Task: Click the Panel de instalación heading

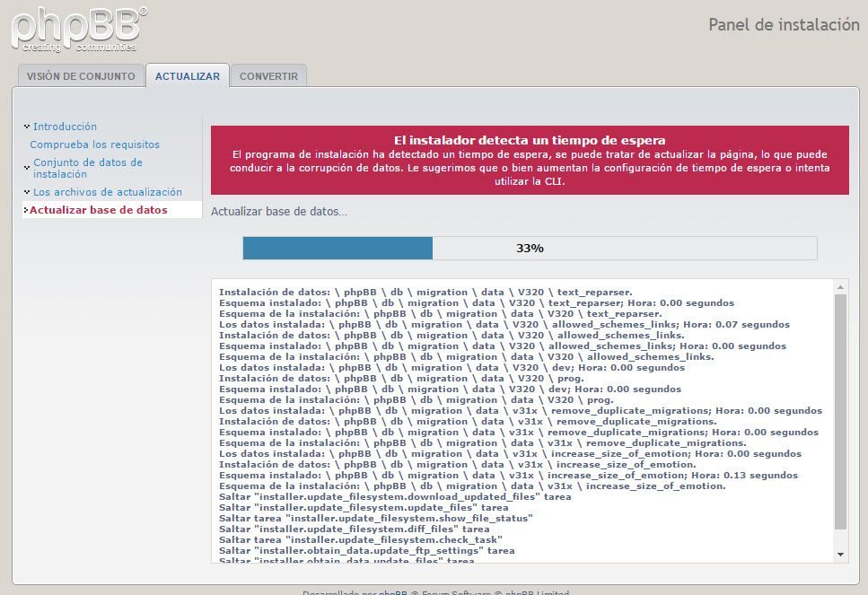Action: pyautogui.click(x=784, y=24)
